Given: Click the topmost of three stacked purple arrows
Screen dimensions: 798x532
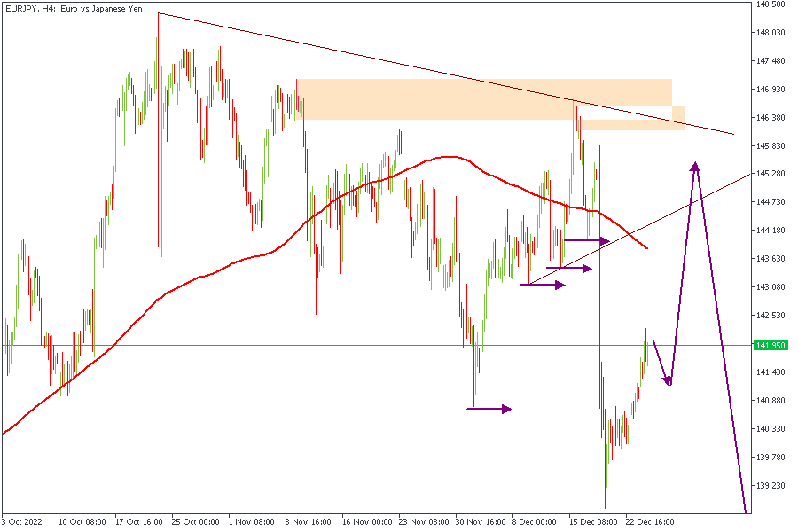Looking at the screenshot, I should tap(587, 240).
